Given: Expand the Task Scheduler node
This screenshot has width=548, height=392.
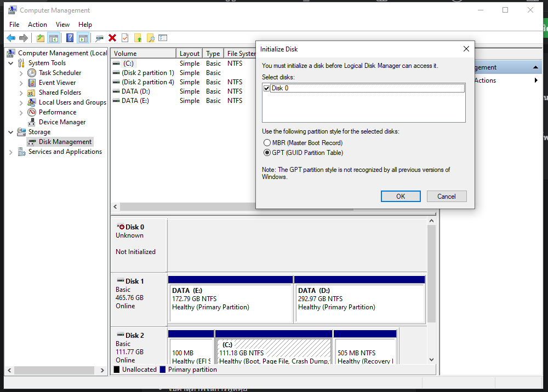Looking at the screenshot, I should coord(21,73).
